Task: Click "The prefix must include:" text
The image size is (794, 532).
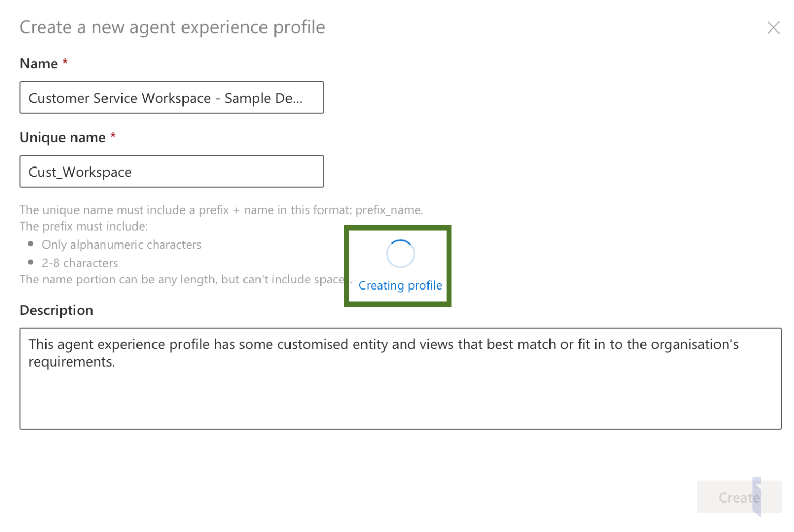Action: [84, 226]
